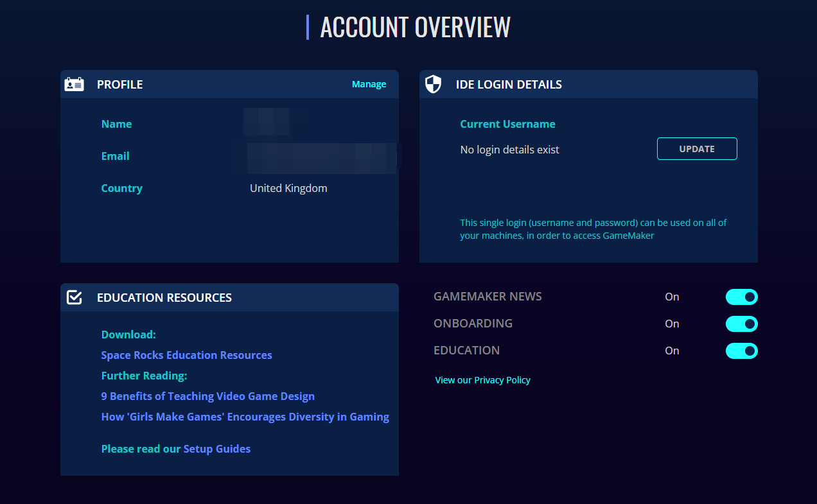Open the 'Girls Make Games' diversity article

245,417
